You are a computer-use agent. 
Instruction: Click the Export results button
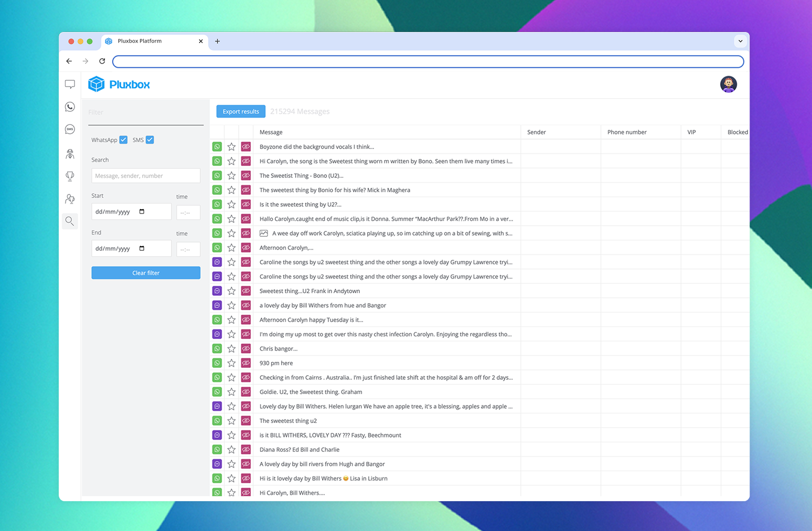pyautogui.click(x=241, y=111)
